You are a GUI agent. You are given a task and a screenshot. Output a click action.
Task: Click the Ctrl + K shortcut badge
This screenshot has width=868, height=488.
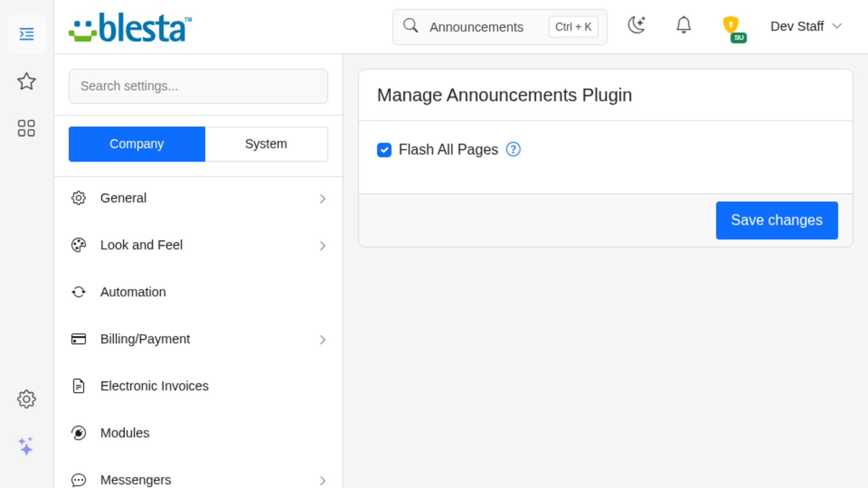tap(573, 27)
